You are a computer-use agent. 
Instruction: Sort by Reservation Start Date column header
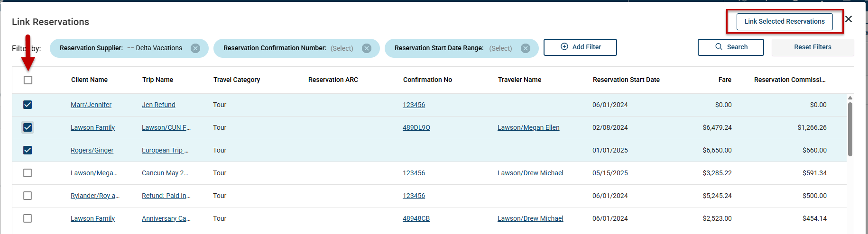(x=626, y=80)
